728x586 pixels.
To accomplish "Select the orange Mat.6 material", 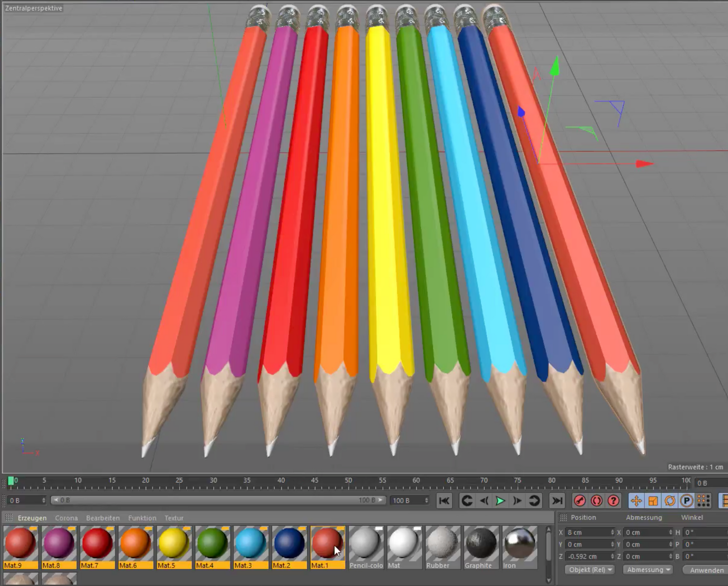I will pyautogui.click(x=136, y=547).
